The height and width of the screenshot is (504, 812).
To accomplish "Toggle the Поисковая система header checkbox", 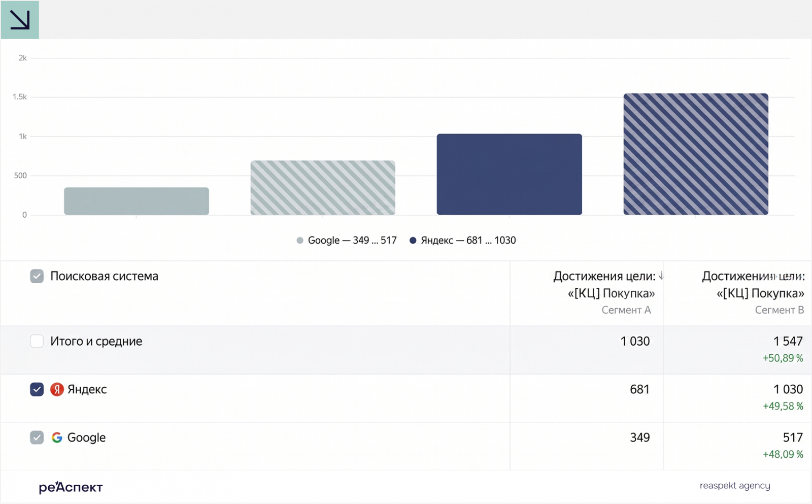I will coord(37,276).
